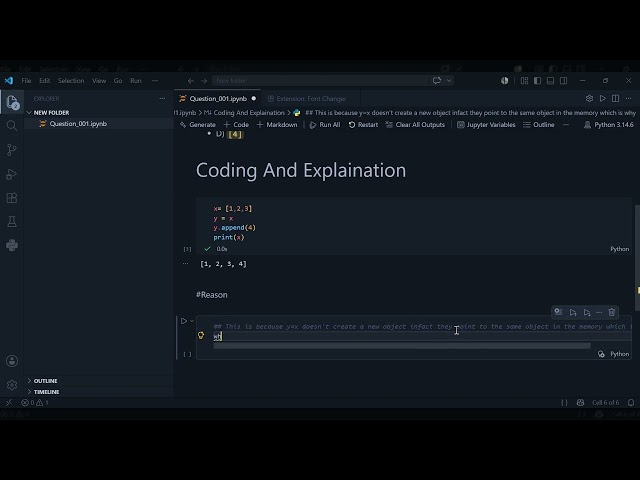Select the Python 3.14.6 kernel picker
Image resolution: width=640 pixels, height=480 pixels.
click(x=609, y=125)
